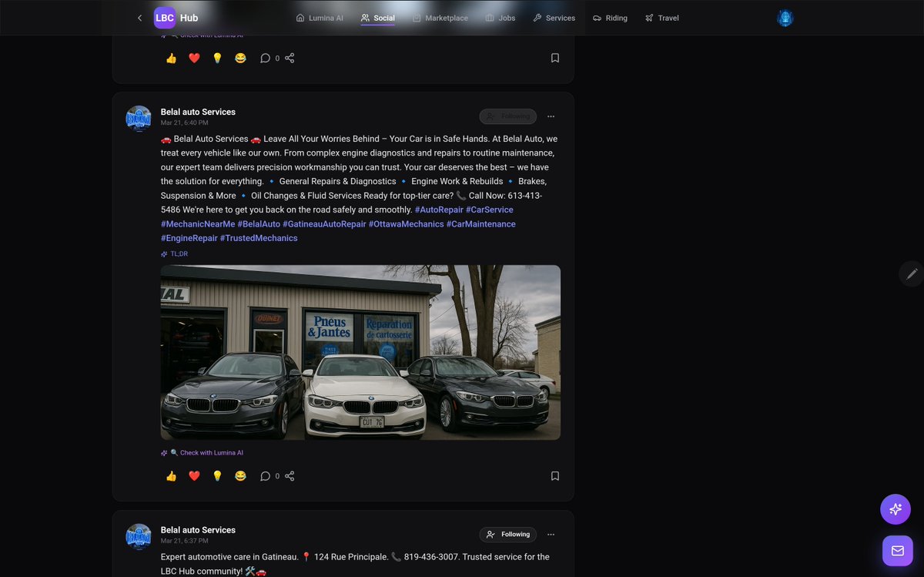Open more options on the 6:40 PM post
This screenshot has height=577, width=924.
click(551, 116)
